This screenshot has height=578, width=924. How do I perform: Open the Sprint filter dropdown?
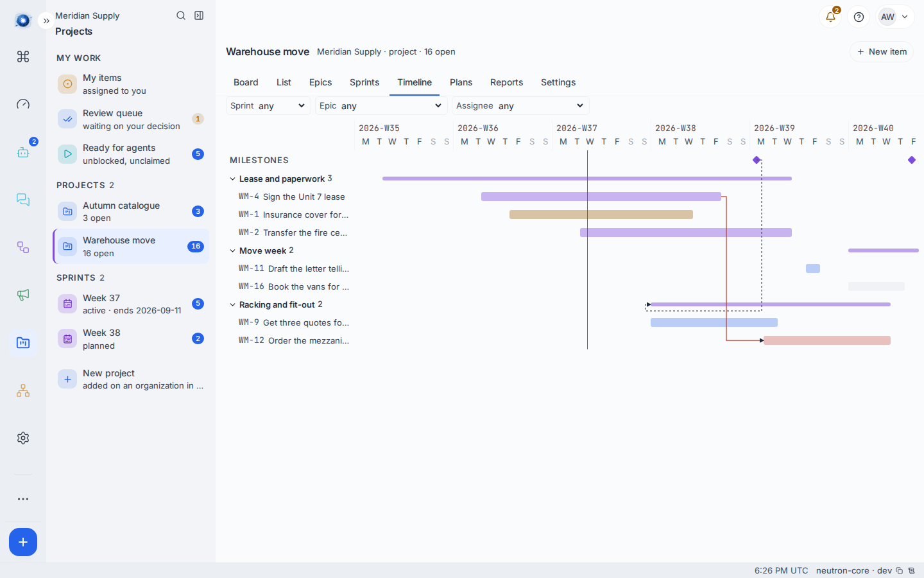pyautogui.click(x=268, y=106)
